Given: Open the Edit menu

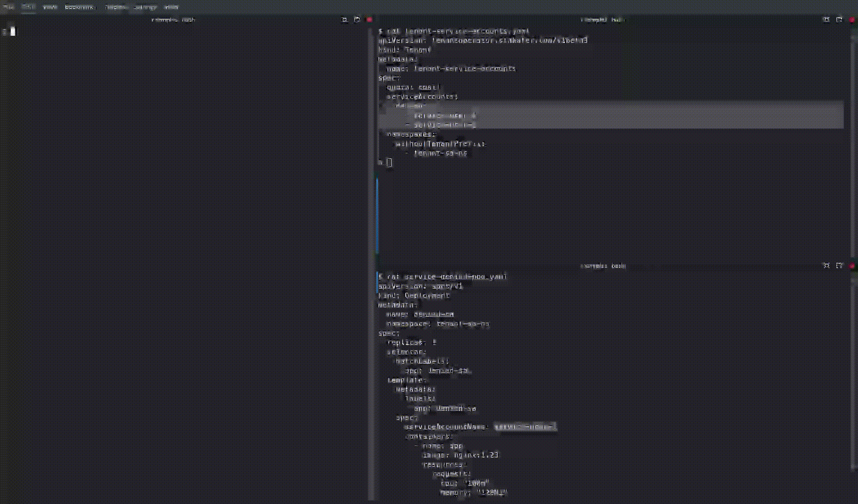Looking at the screenshot, I should (x=28, y=7).
